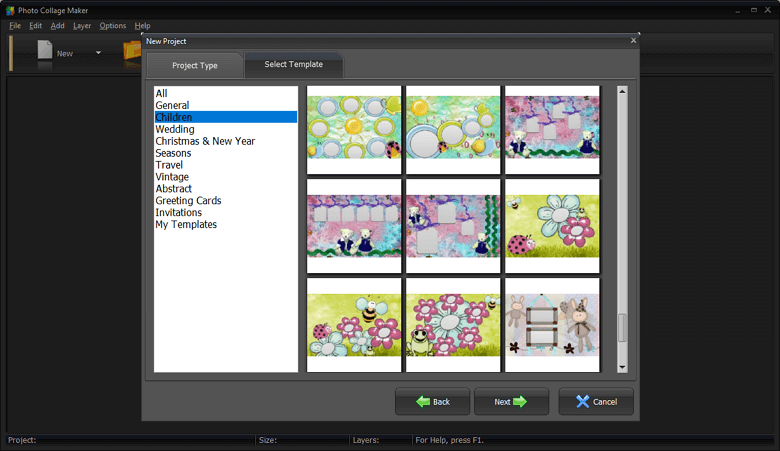Choose the yellow rings with large circle template
Screen dimensions: 780x451
tap(453, 130)
